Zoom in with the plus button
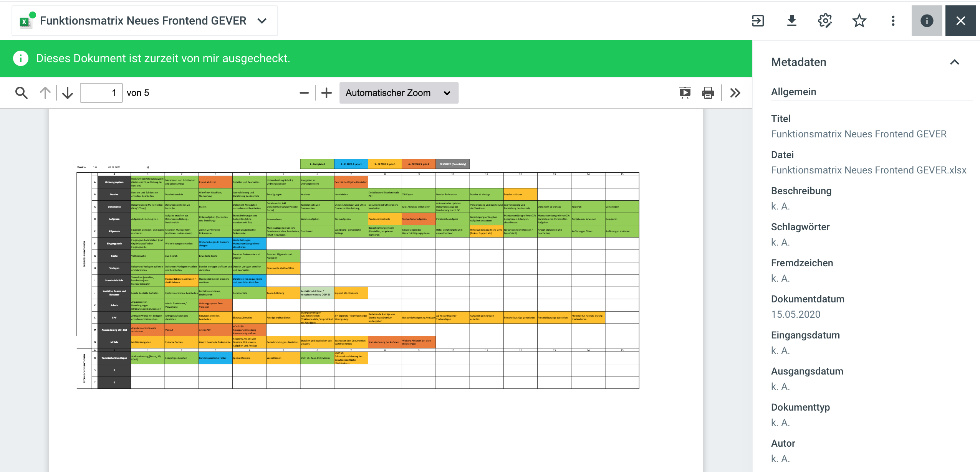Viewport: 980px width, 472px height. pos(326,93)
